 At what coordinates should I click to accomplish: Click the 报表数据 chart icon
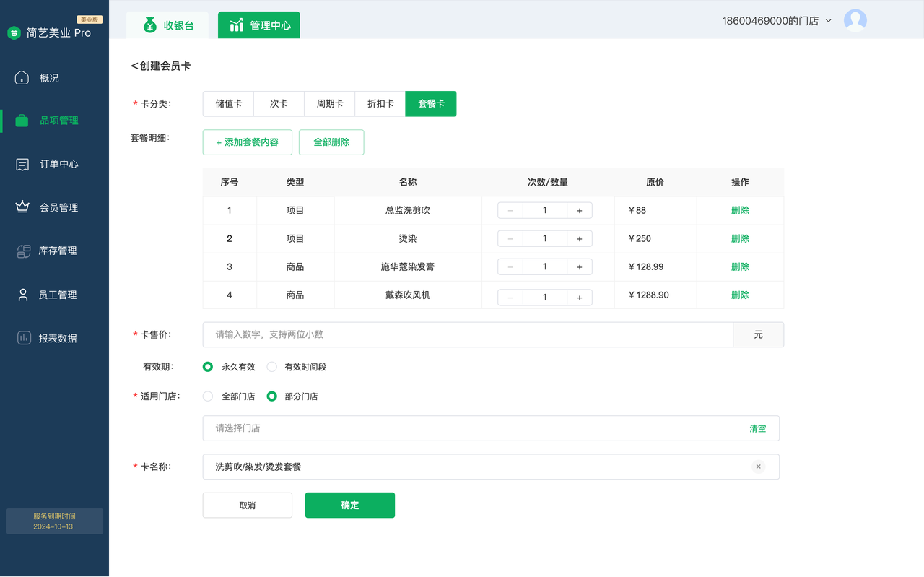(x=24, y=338)
